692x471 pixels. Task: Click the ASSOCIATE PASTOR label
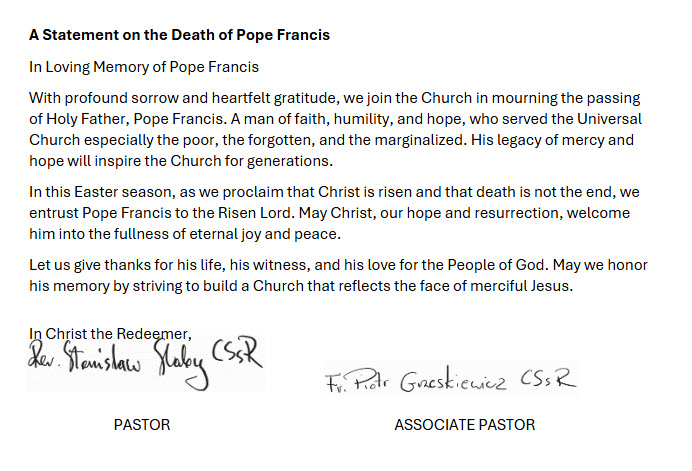[x=465, y=425]
